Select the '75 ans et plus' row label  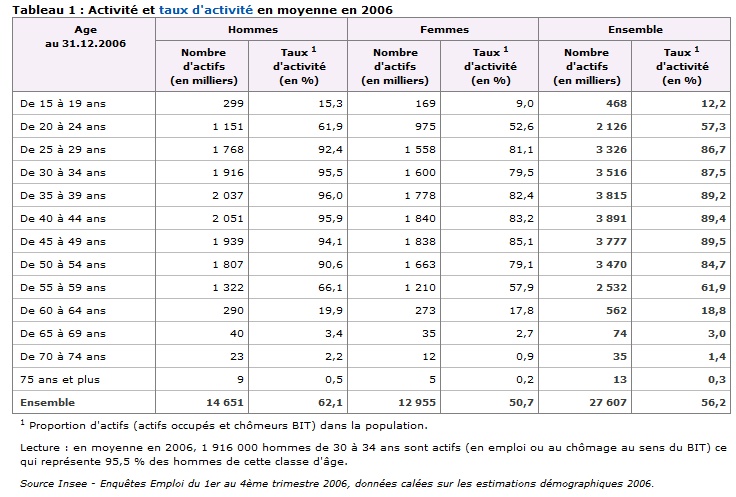pyautogui.click(x=60, y=380)
